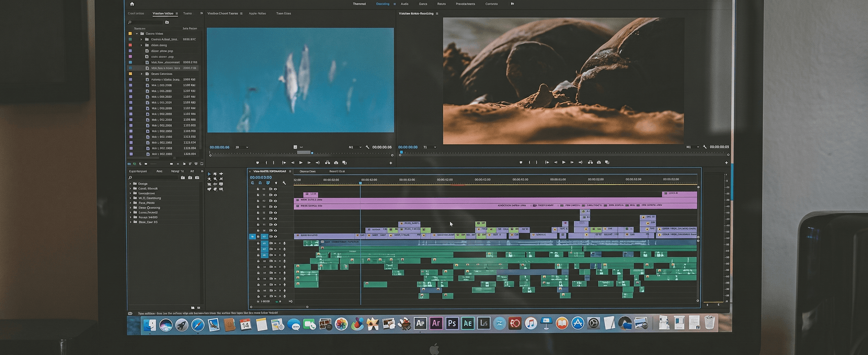Open the Okonraz Cloes timeline tab
The width and height of the screenshot is (868, 355).
pyautogui.click(x=308, y=171)
